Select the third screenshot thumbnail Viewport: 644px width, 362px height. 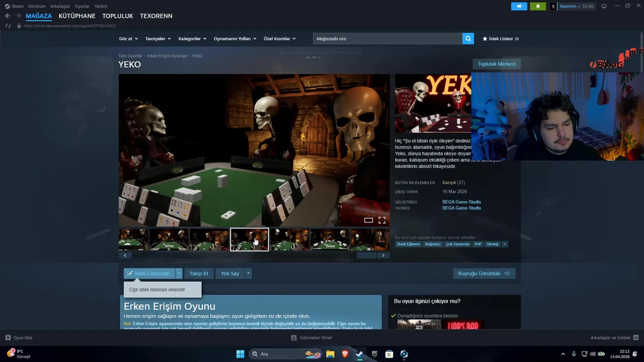(209, 239)
